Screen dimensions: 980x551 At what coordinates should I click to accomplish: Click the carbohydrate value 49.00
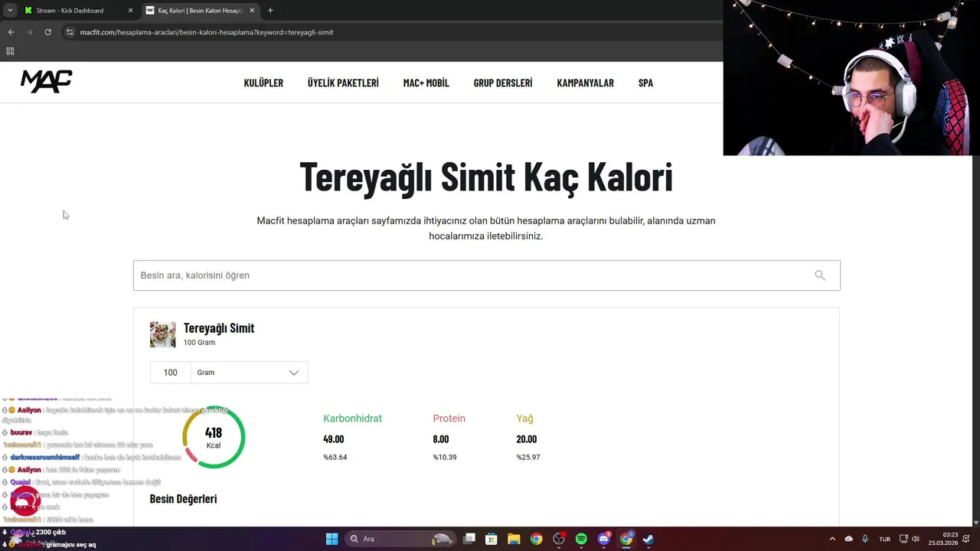334,439
